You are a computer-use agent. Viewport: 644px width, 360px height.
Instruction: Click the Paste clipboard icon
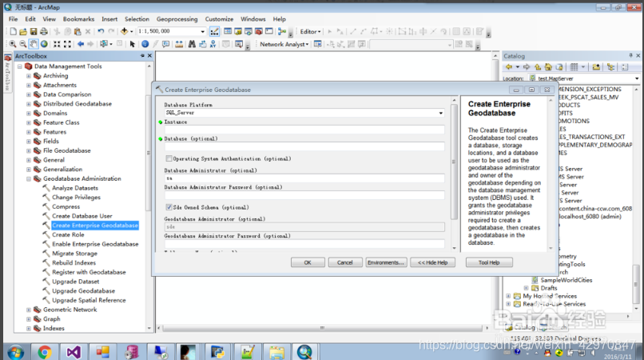[78, 31]
